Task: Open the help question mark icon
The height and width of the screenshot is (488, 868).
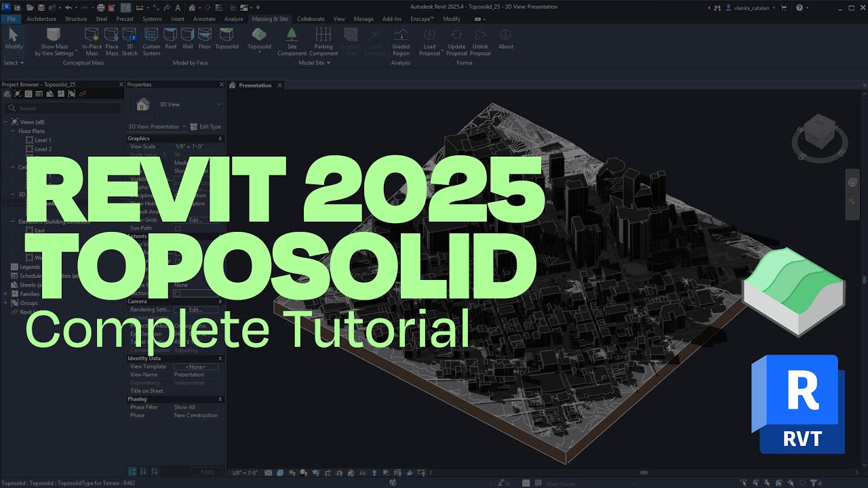Action: [799, 7]
